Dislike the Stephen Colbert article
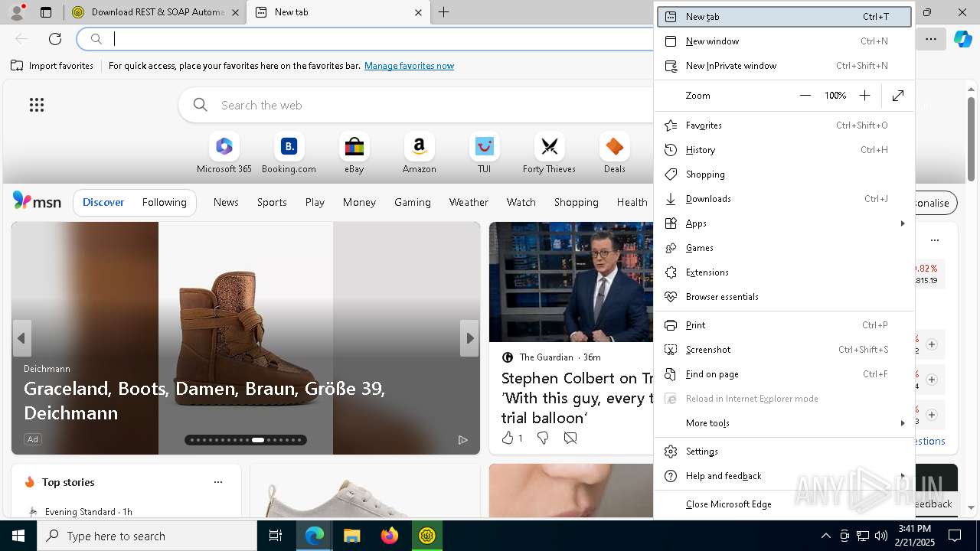Screen dimensions: 980x551 click(543, 438)
